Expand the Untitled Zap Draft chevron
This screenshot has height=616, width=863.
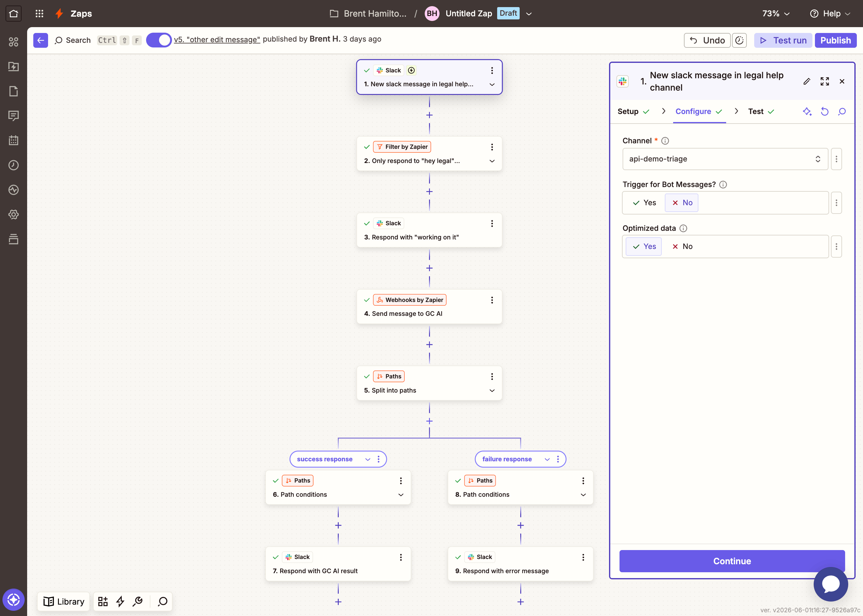click(x=529, y=14)
